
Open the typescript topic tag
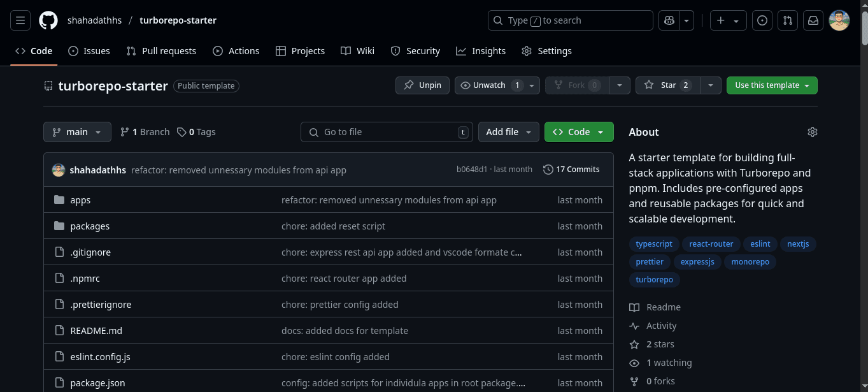click(x=654, y=244)
